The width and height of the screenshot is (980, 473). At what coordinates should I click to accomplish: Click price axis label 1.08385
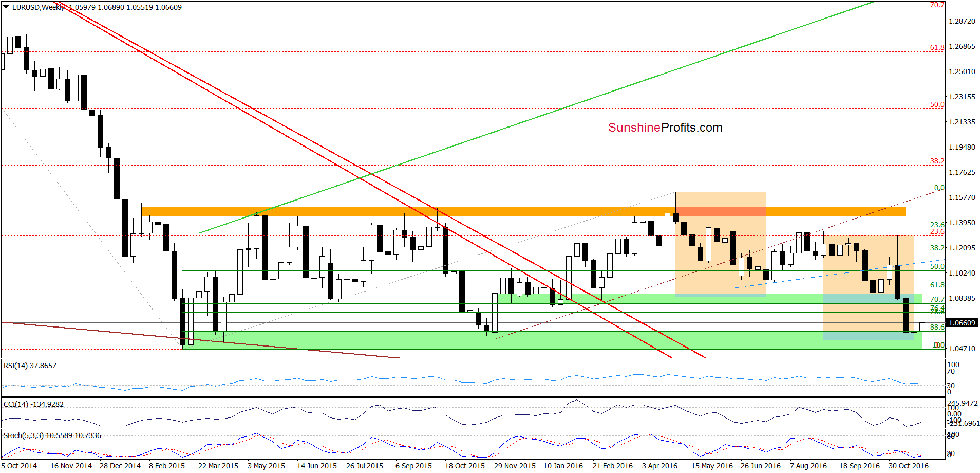pos(962,298)
